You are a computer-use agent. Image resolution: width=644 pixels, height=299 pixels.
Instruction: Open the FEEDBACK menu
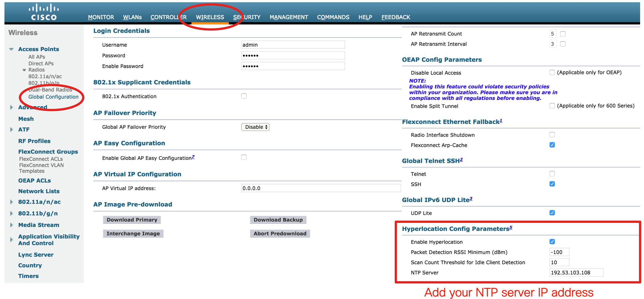click(396, 17)
